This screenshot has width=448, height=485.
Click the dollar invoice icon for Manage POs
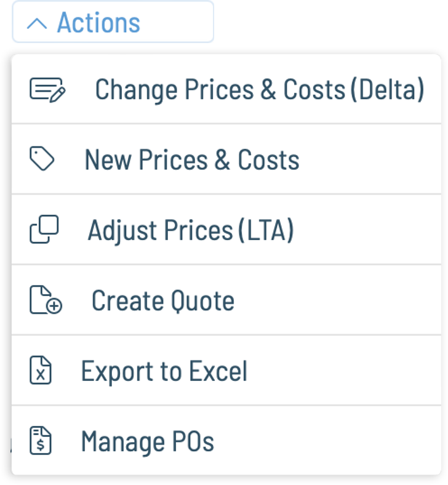pyautogui.click(x=41, y=441)
